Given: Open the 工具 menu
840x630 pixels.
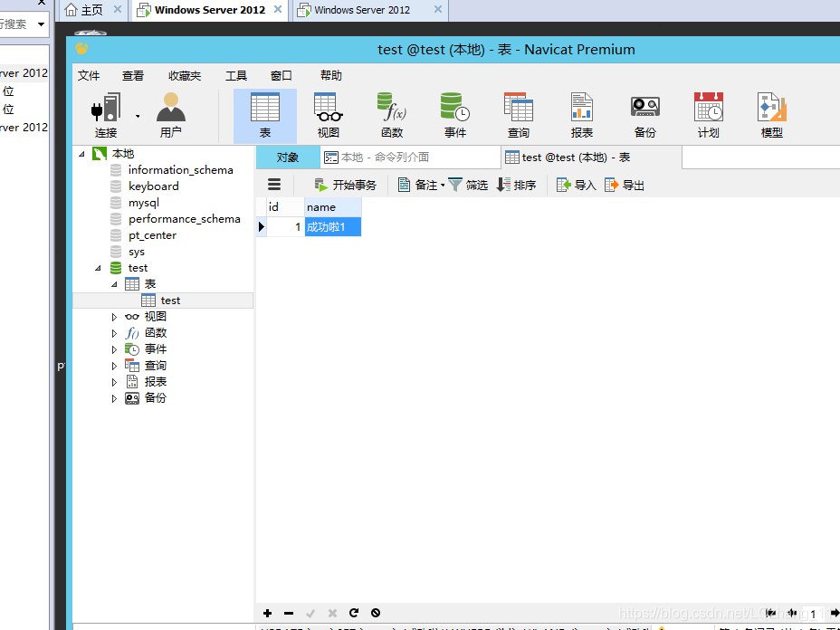Looking at the screenshot, I should click(x=236, y=75).
